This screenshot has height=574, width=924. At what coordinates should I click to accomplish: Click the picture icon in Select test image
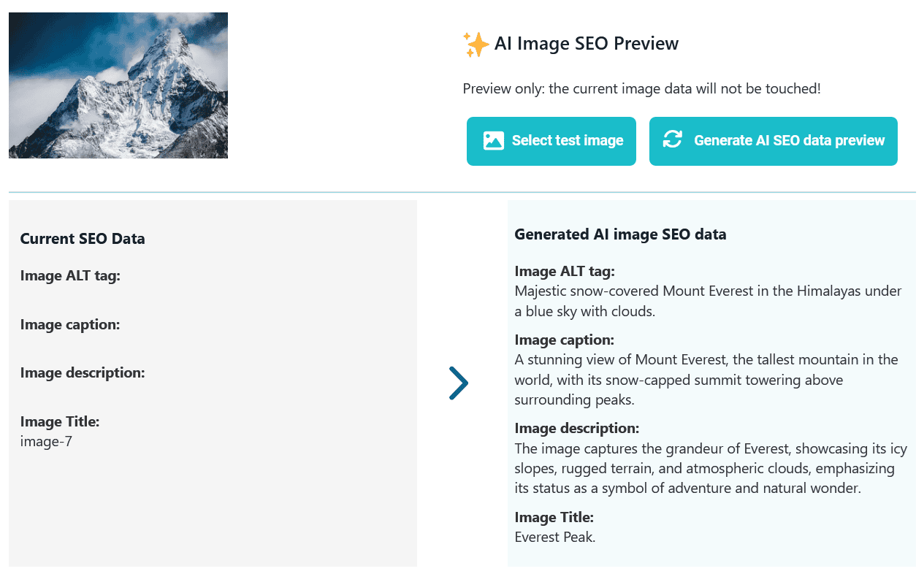tap(493, 141)
